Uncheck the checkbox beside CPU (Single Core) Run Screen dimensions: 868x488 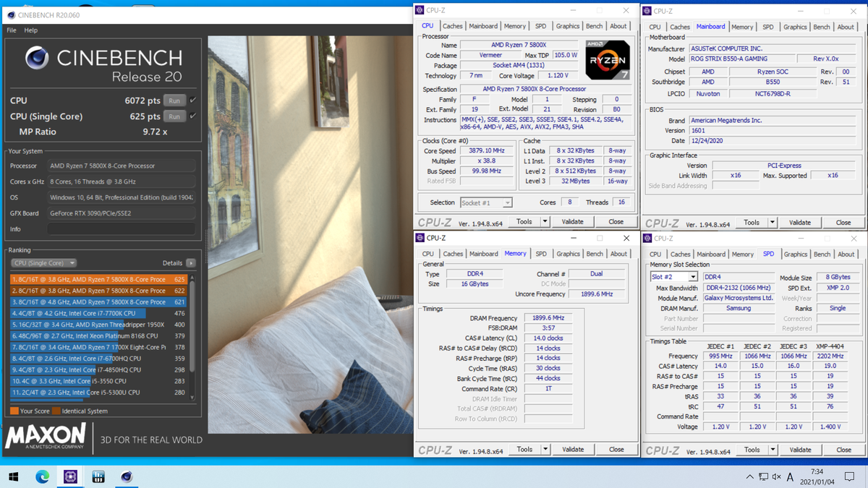tap(192, 116)
